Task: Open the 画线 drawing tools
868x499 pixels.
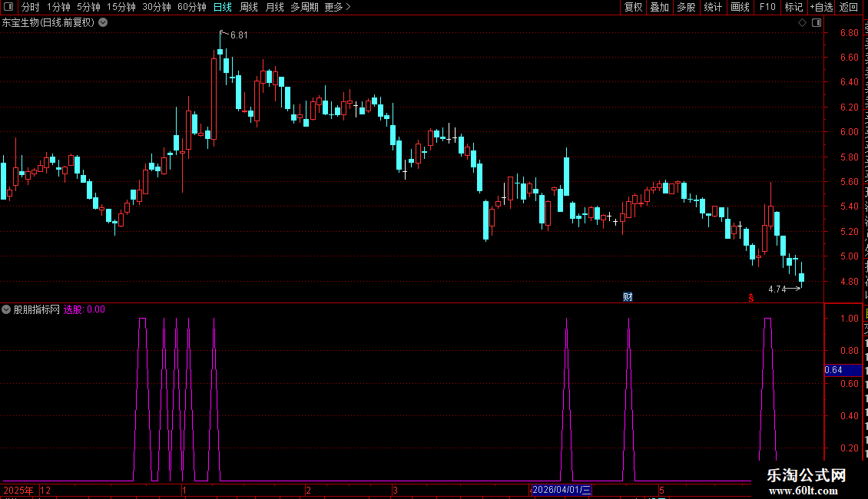Action: pyautogui.click(x=740, y=7)
